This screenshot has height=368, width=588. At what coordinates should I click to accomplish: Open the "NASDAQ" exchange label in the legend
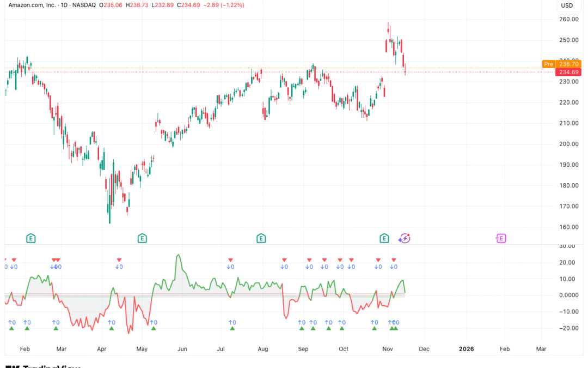click(85, 5)
